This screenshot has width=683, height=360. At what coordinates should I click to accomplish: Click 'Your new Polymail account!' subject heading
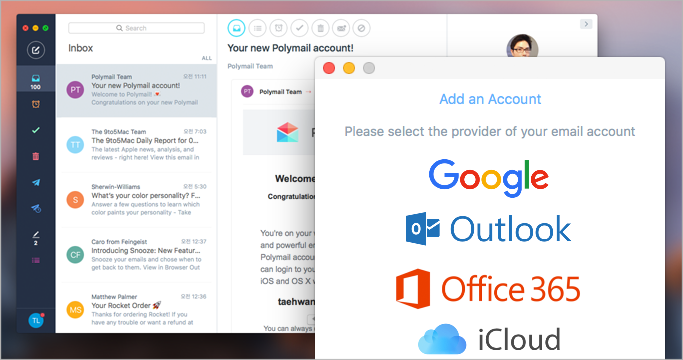291,48
